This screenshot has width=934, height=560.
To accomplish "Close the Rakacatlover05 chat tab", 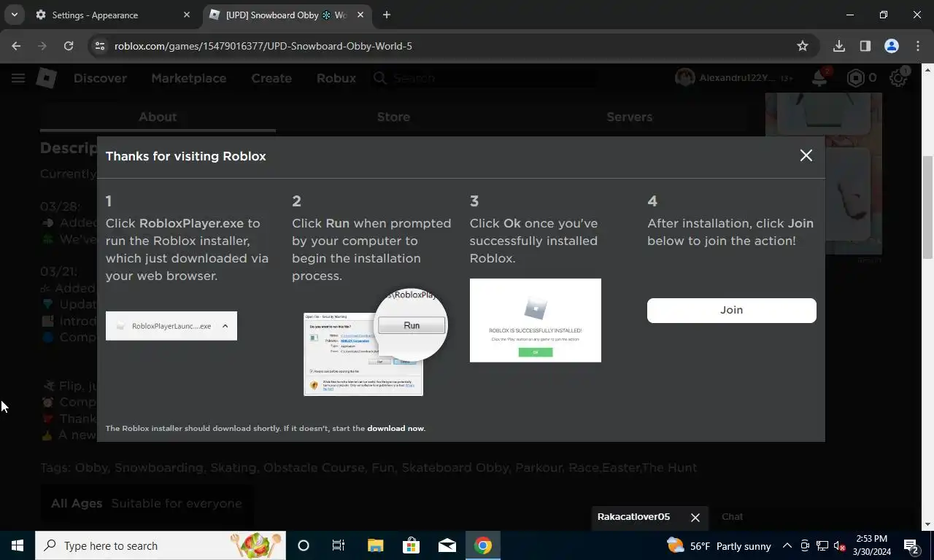I will pos(695,517).
